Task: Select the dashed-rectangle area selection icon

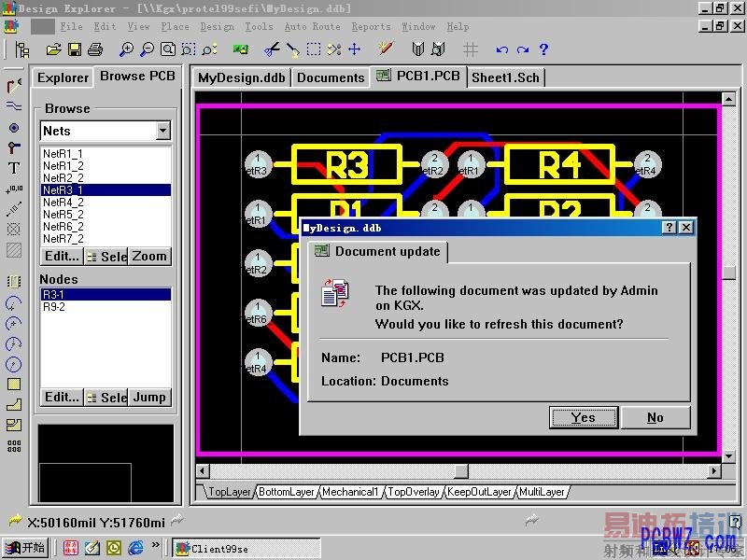Action: pos(313,49)
